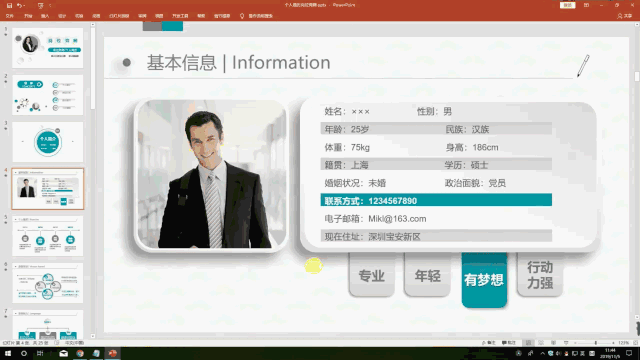640x360 pixels.
Task: Click scroll-down arrow of thumbnail panel
Action: click(x=93, y=336)
